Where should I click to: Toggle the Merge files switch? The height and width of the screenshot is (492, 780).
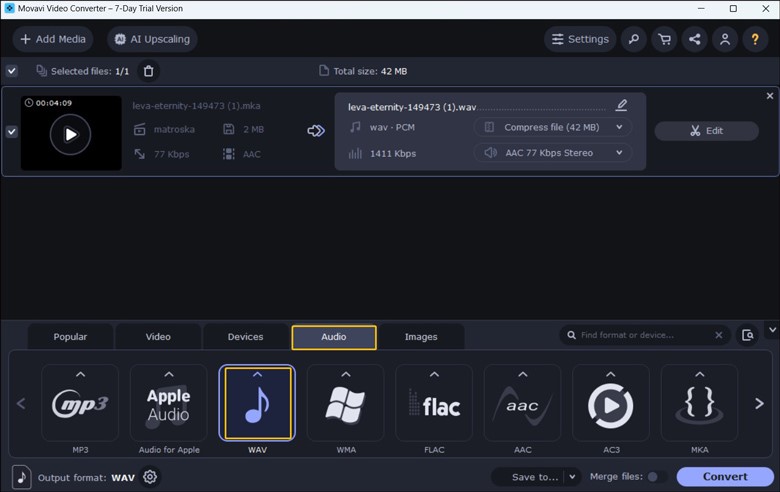pos(657,477)
